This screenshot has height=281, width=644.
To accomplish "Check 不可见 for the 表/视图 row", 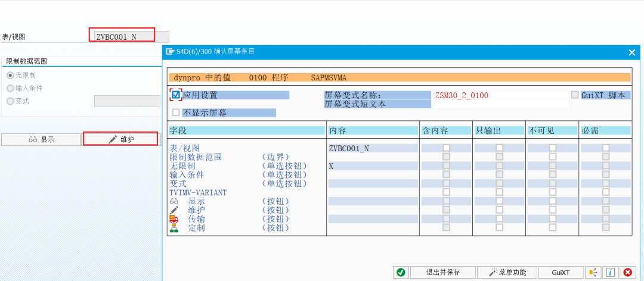I will coord(553,148).
